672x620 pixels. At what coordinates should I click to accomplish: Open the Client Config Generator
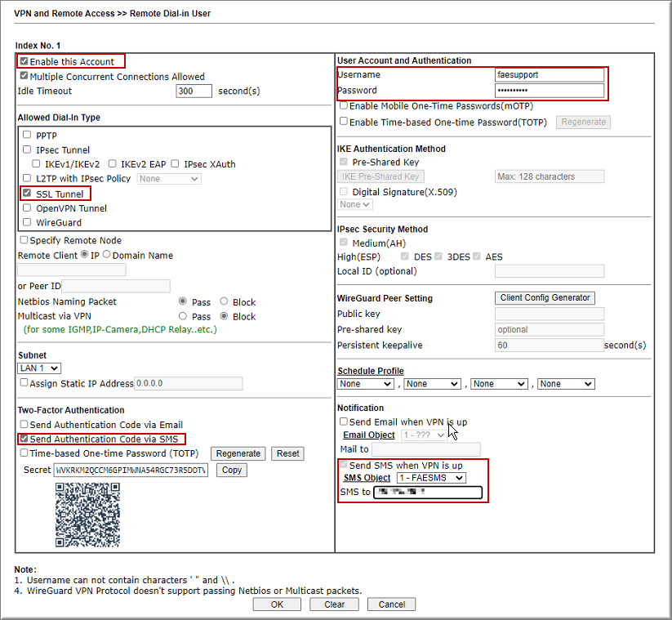tap(545, 297)
